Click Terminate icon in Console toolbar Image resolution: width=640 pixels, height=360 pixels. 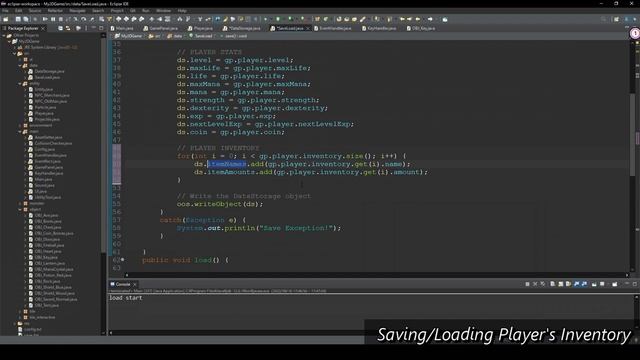point(527,284)
